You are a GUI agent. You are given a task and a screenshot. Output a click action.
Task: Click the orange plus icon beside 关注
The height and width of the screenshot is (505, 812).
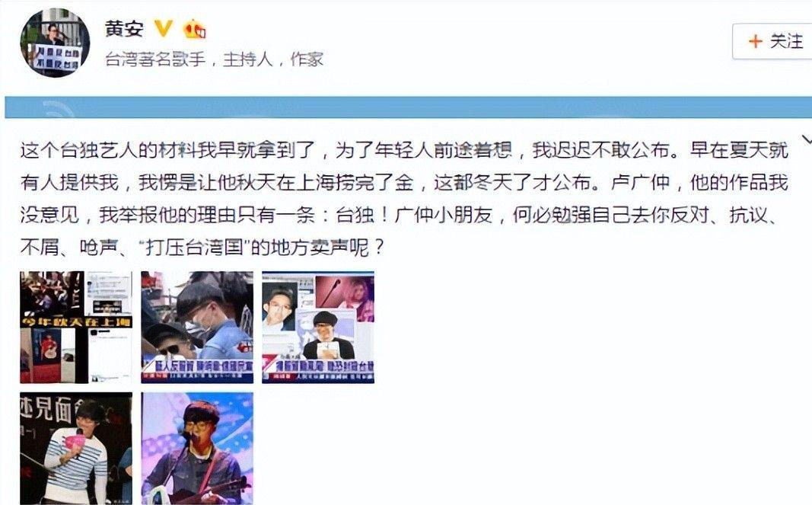(x=756, y=41)
